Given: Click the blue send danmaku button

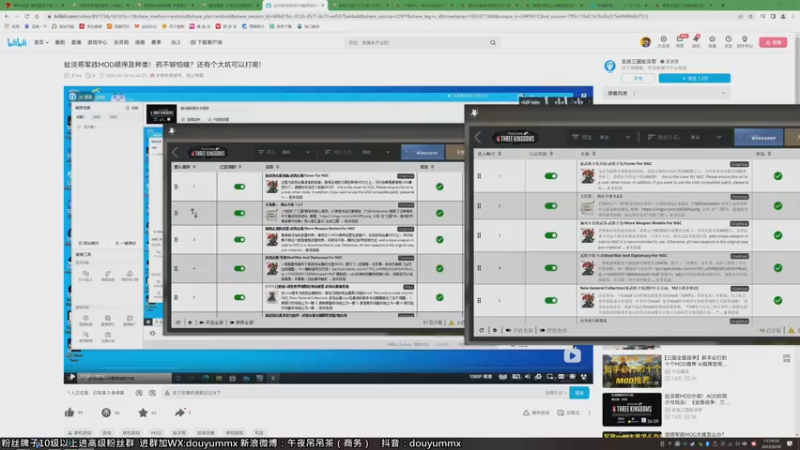Looking at the screenshot, I should pos(579,393).
